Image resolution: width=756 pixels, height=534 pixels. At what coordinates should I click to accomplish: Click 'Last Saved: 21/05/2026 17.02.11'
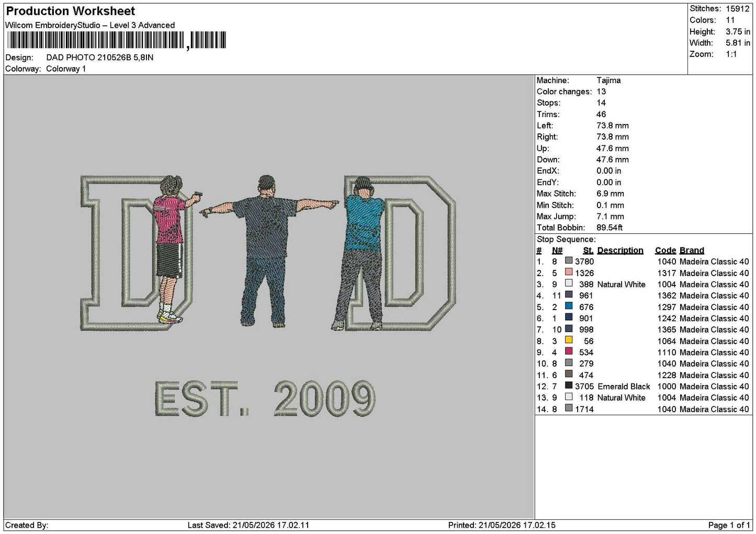pyautogui.click(x=249, y=525)
